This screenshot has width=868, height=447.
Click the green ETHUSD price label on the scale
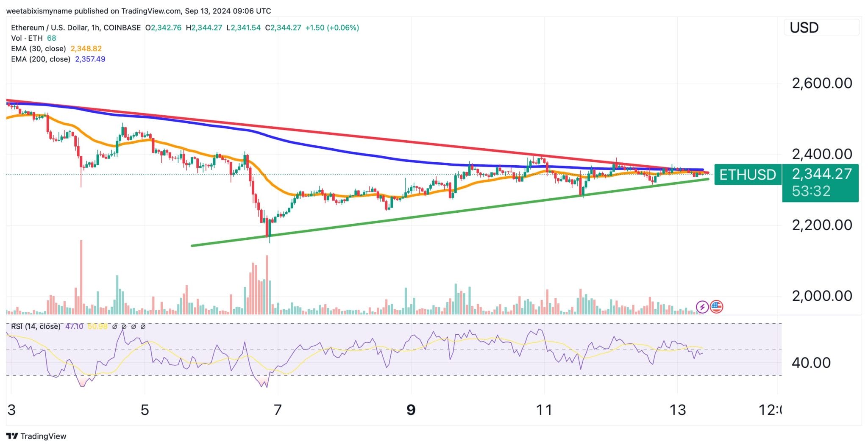(747, 175)
